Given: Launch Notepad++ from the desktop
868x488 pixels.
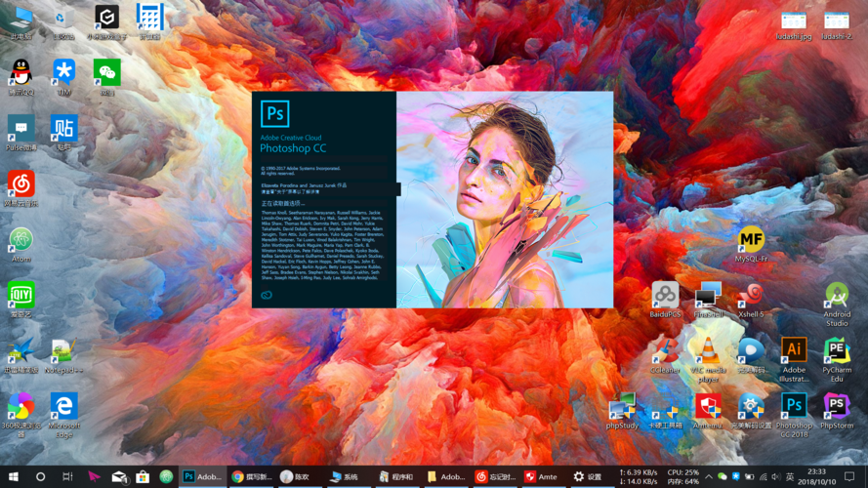Looking at the screenshot, I should click(x=63, y=356).
